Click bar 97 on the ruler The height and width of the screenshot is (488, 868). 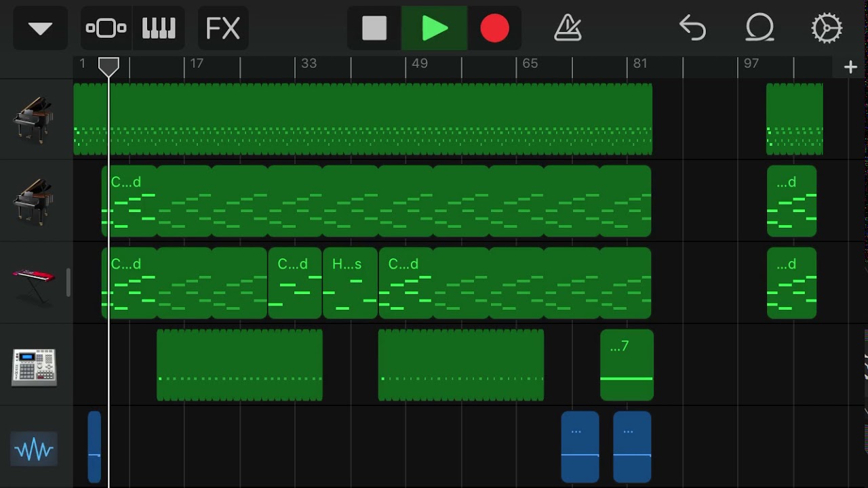pyautogui.click(x=751, y=63)
